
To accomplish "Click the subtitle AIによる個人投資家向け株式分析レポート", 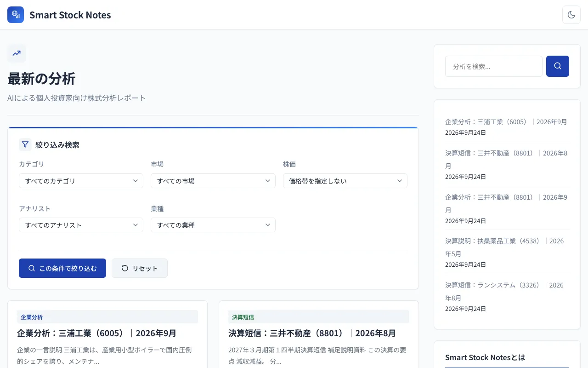I will [x=77, y=98].
